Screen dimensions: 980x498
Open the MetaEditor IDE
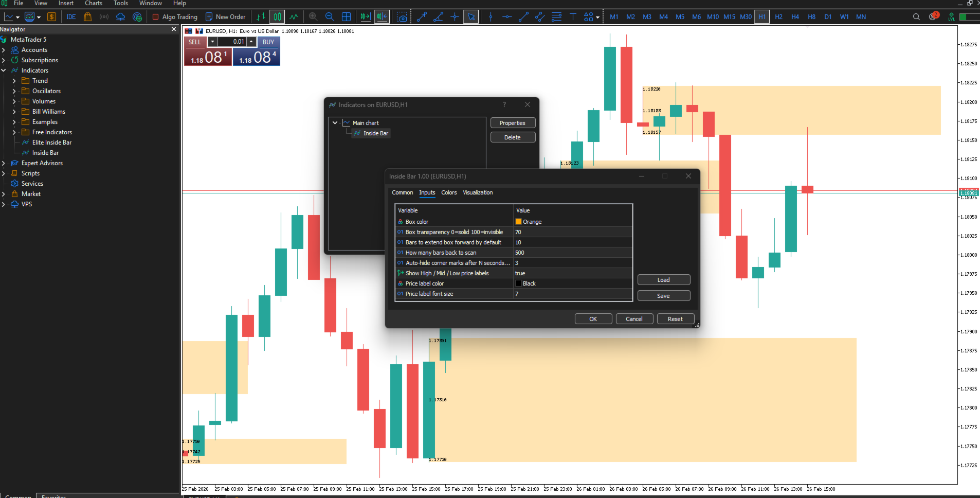(71, 17)
